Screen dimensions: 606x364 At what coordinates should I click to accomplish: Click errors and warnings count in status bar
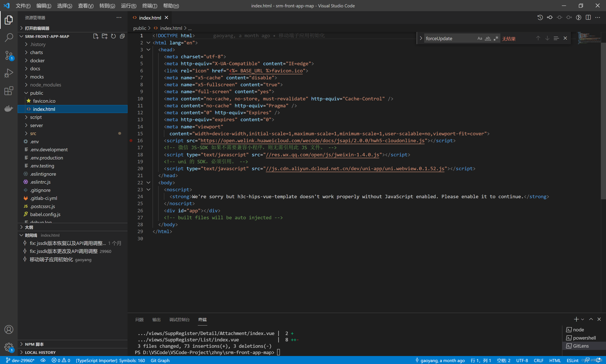tap(61, 360)
